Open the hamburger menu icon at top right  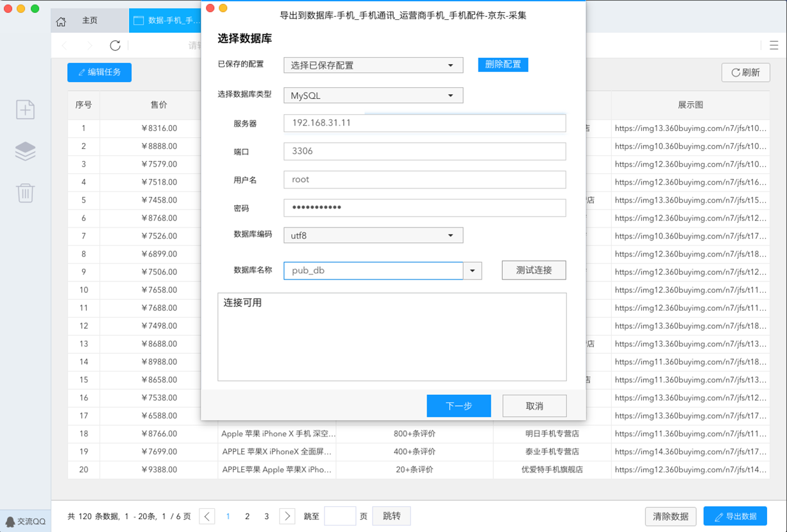coord(774,46)
